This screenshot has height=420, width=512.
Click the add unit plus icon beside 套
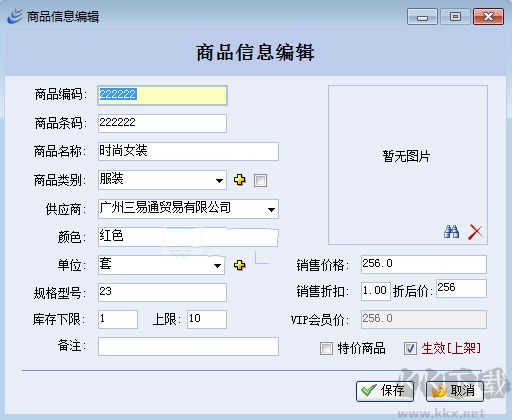tap(240, 265)
